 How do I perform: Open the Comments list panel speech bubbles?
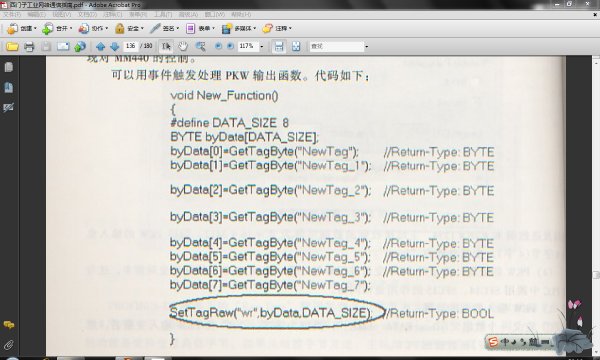(x=8, y=325)
